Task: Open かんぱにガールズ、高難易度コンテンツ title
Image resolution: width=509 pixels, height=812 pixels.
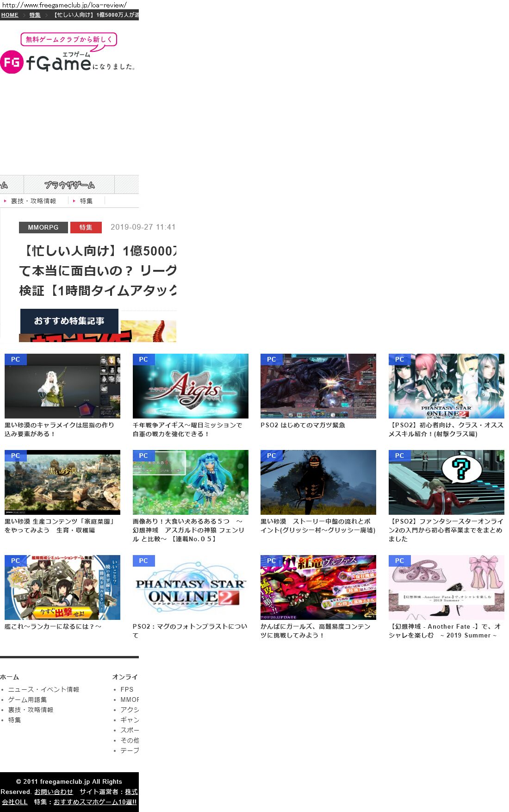Action: point(316,631)
